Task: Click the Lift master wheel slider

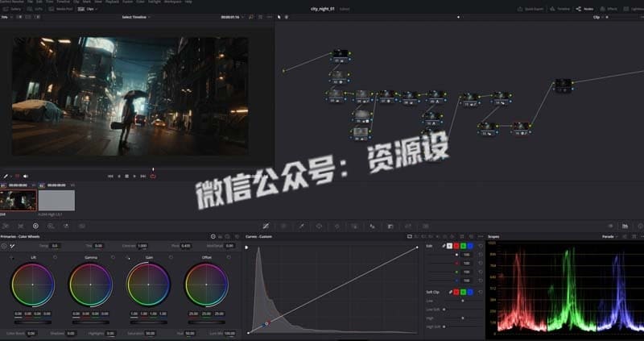Action: [x=33, y=322]
